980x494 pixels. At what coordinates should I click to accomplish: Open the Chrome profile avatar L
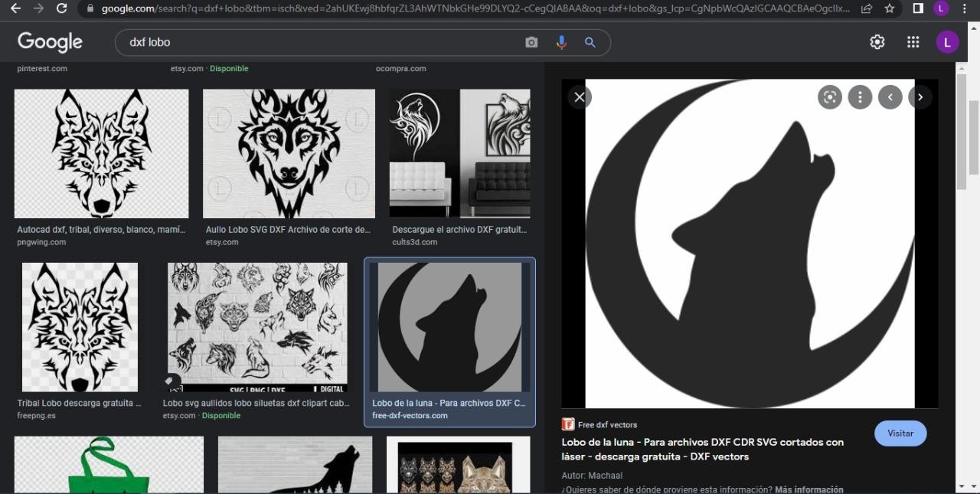point(941,8)
